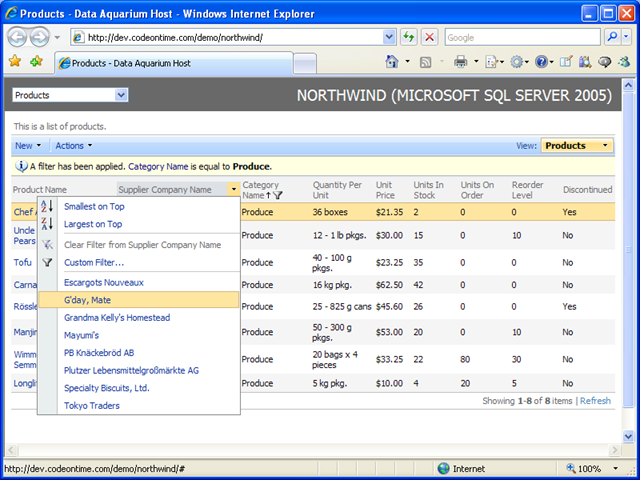Click the info icon in filter message bar
Viewport: 640px width, 480px height.
click(21, 166)
